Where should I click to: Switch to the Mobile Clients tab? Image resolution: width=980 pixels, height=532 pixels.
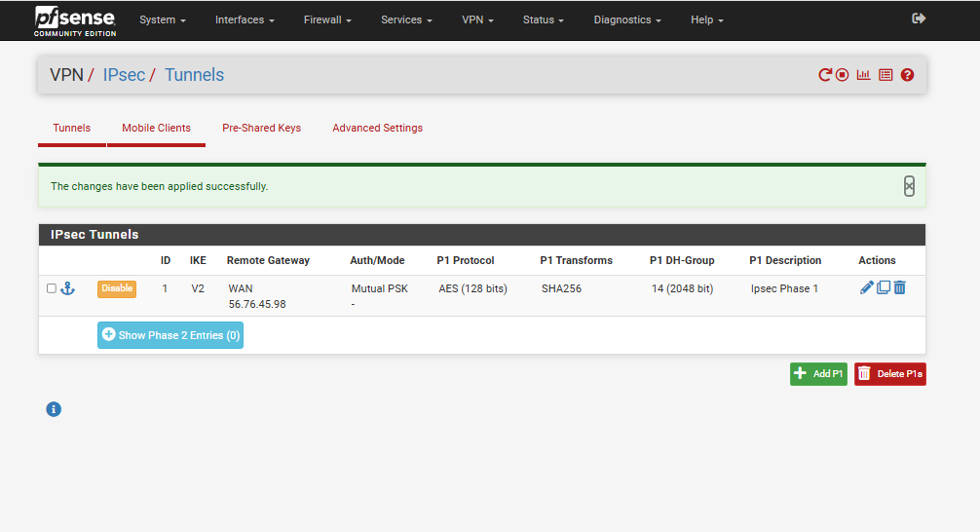point(156,128)
